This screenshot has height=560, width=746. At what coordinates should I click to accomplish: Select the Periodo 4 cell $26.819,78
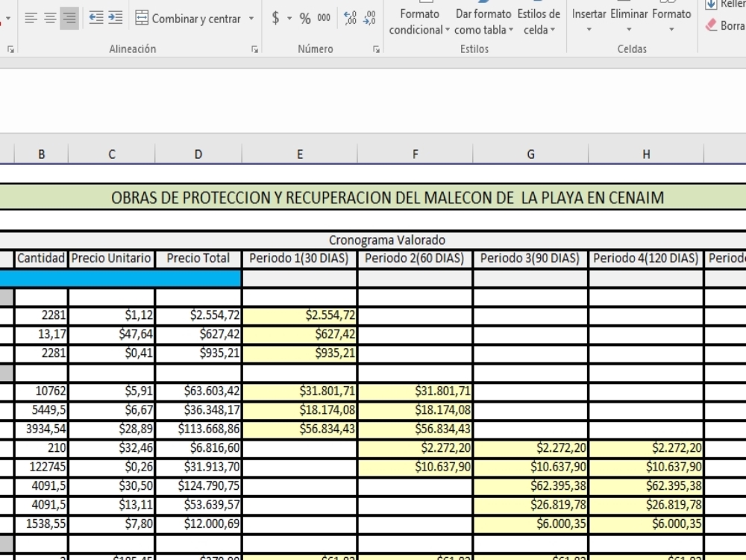(645, 506)
